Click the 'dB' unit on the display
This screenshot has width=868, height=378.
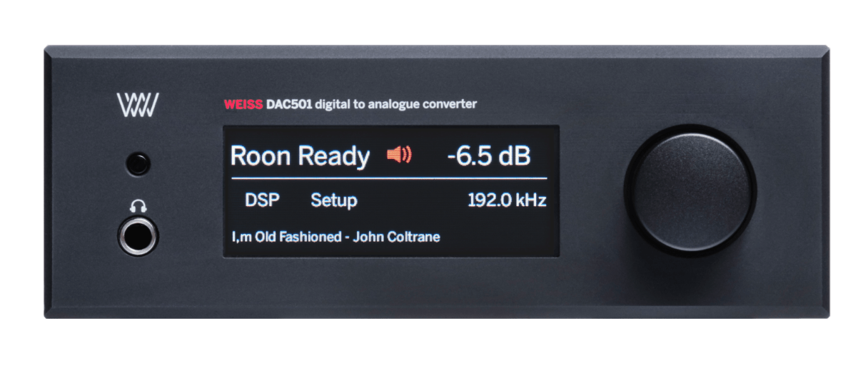[514, 155]
